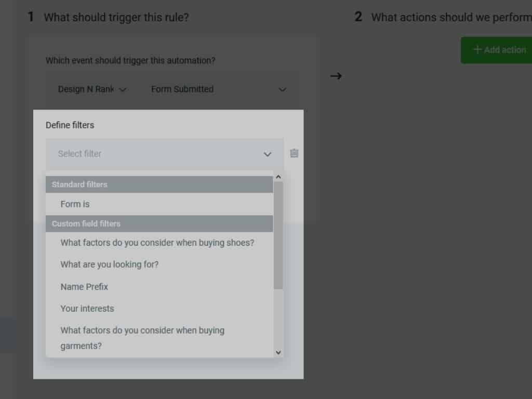Pick the 'What are you looking for?' filter
The image size is (532, 399).
tap(110, 264)
